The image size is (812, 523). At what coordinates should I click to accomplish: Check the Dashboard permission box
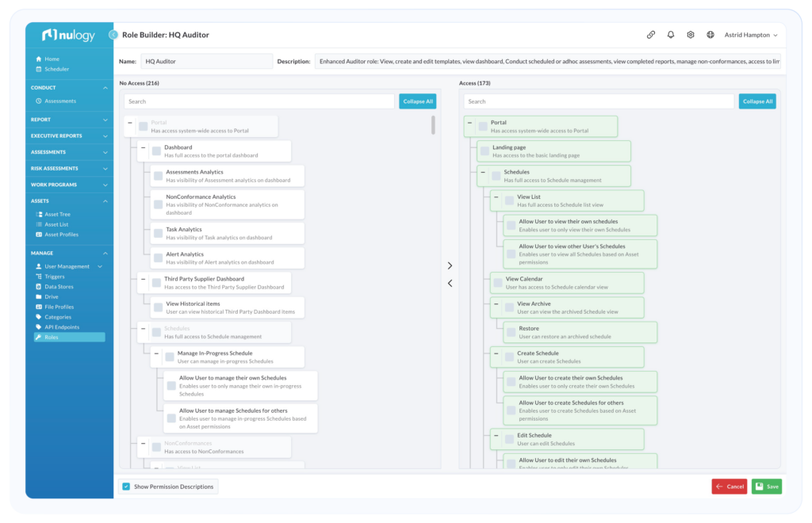[156, 151]
